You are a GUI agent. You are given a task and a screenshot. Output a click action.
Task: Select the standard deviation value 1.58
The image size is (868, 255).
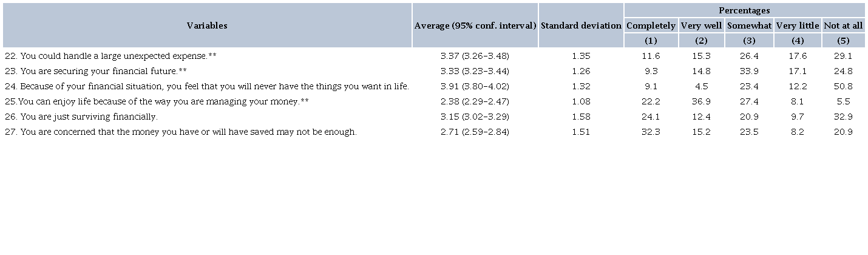pyautogui.click(x=581, y=117)
